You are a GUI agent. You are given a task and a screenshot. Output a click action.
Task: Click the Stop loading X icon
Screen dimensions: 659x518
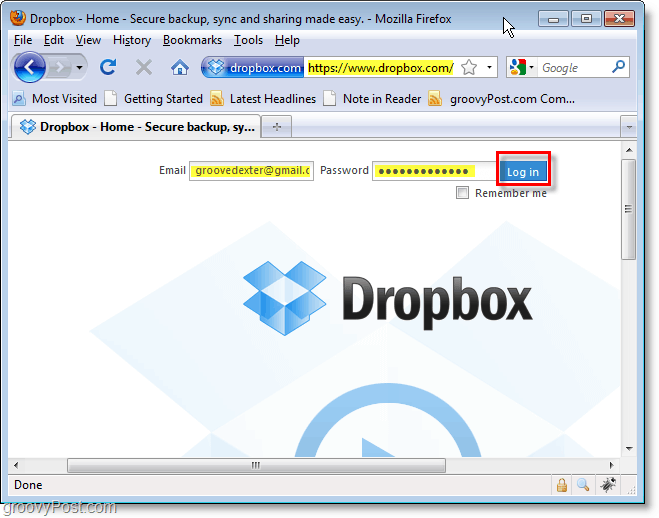tap(144, 67)
